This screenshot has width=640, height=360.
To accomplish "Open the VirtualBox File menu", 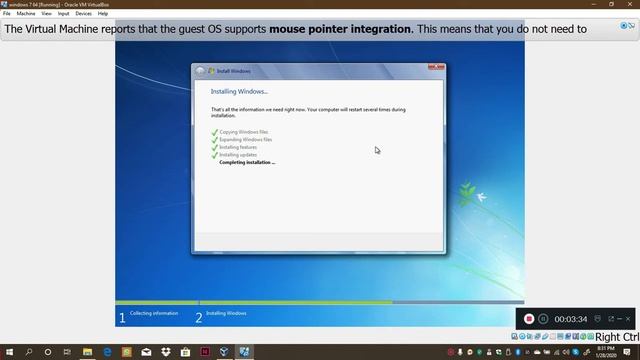I will click(x=7, y=13).
